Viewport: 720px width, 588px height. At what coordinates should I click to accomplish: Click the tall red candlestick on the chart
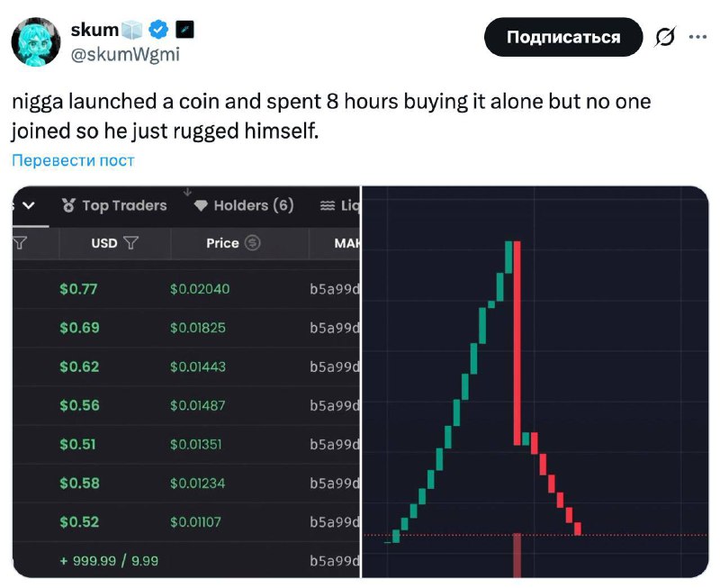pyautogui.click(x=517, y=342)
